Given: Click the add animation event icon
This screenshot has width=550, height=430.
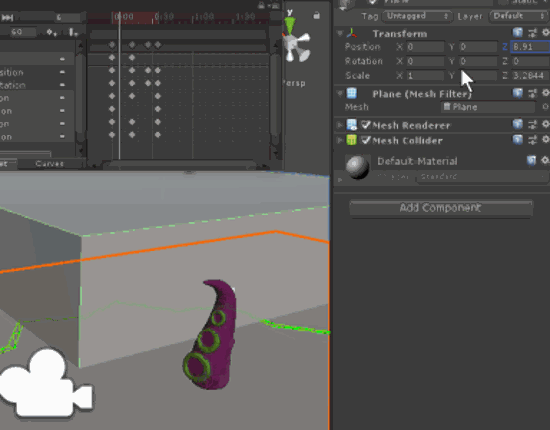Looking at the screenshot, I should [x=73, y=32].
